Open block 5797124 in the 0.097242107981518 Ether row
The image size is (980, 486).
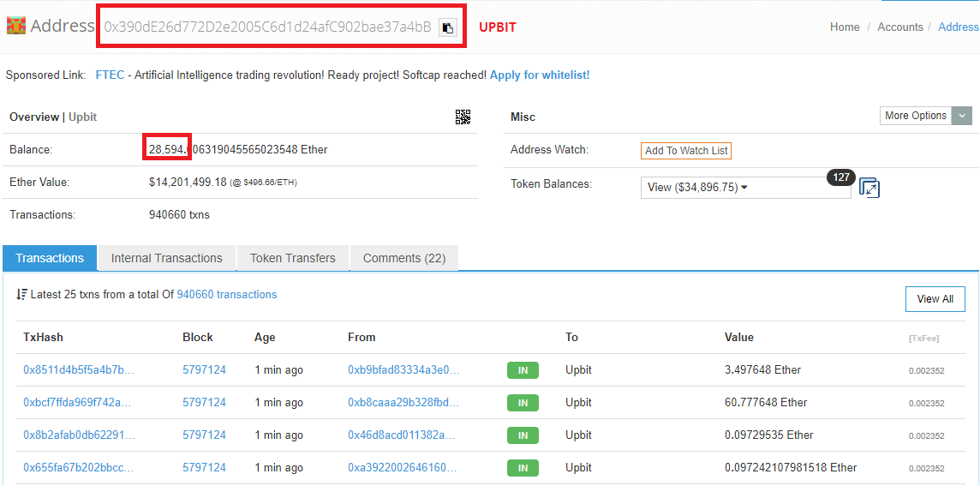(x=205, y=467)
